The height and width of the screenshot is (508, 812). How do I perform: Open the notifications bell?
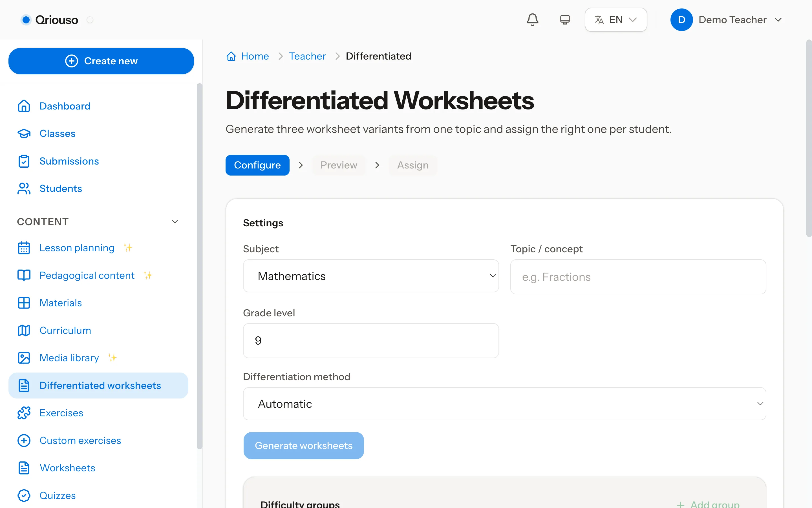533,20
